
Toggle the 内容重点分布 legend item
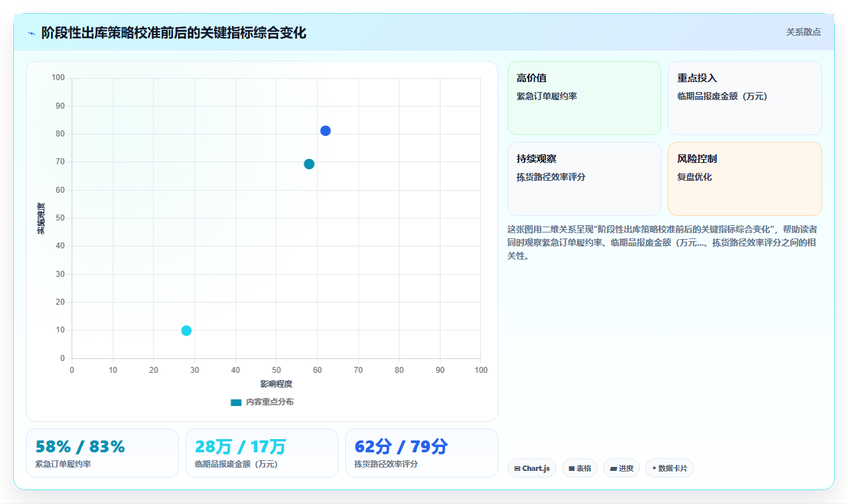click(x=262, y=402)
